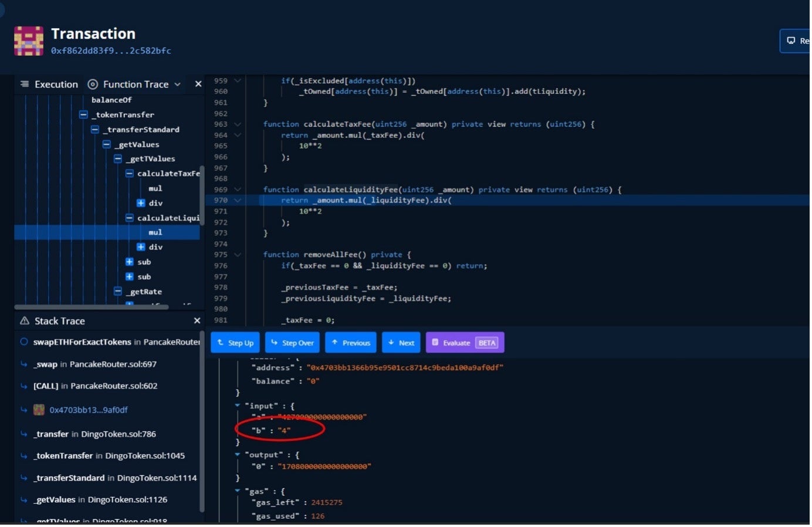Click the gas_left value 2415275
Image resolution: width=812 pixels, height=527 pixels.
click(327, 503)
